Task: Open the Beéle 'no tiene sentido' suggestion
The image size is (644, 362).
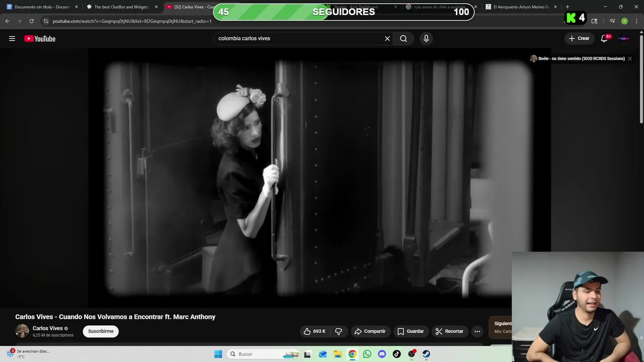Action: pyautogui.click(x=578, y=58)
